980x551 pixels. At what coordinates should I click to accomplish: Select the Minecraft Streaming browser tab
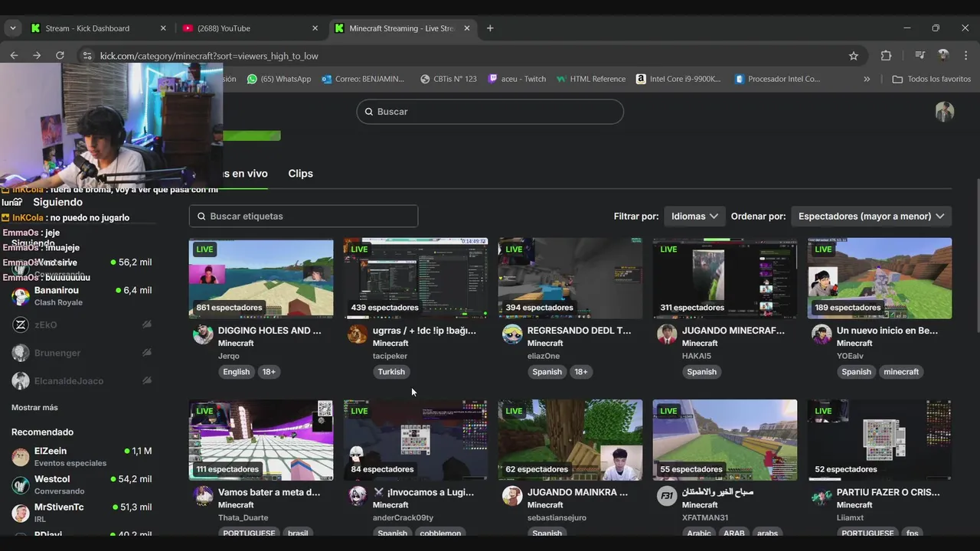coord(403,28)
